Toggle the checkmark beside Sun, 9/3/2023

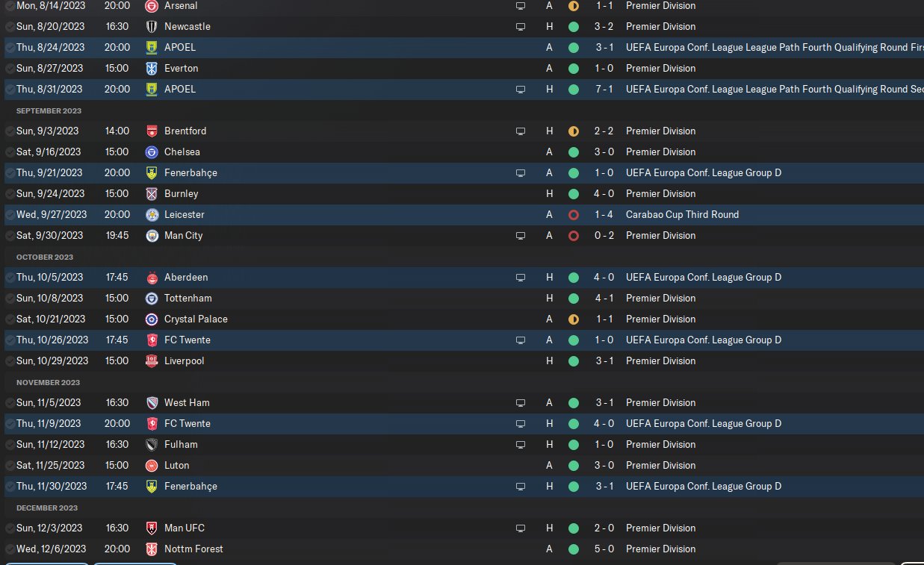click(10, 131)
